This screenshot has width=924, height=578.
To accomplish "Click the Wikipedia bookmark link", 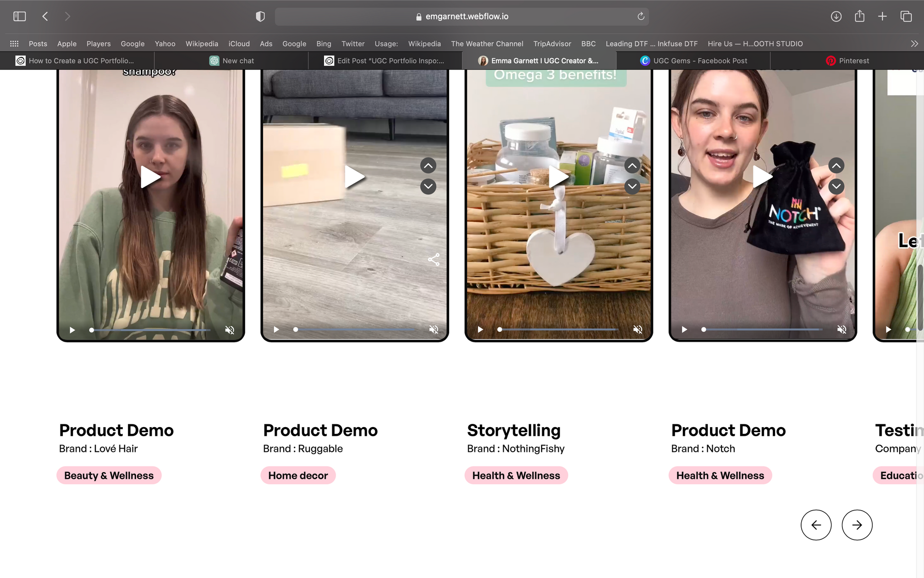I will [x=202, y=44].
